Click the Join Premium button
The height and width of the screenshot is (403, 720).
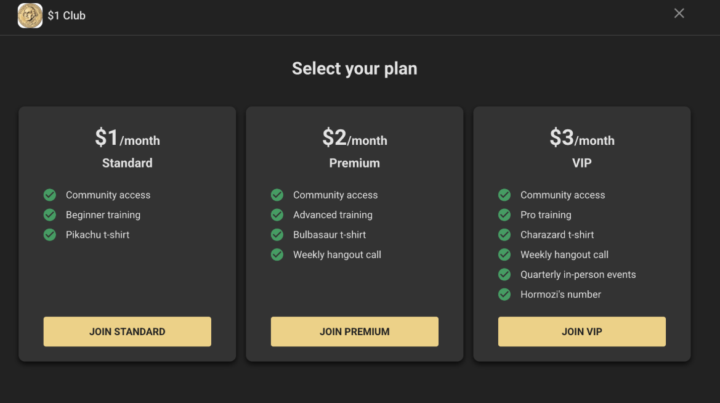pyautogui.click(x=354, y=331)
